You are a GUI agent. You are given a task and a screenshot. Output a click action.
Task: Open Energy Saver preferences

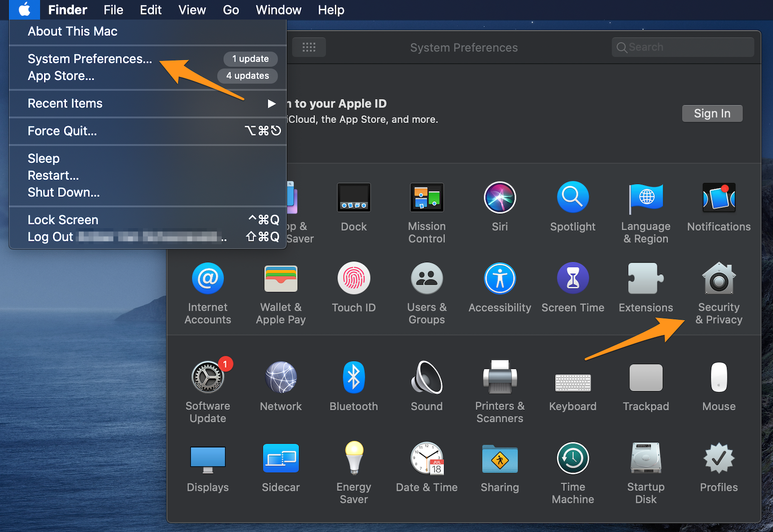pyautogui.click(x=354, y=473)
